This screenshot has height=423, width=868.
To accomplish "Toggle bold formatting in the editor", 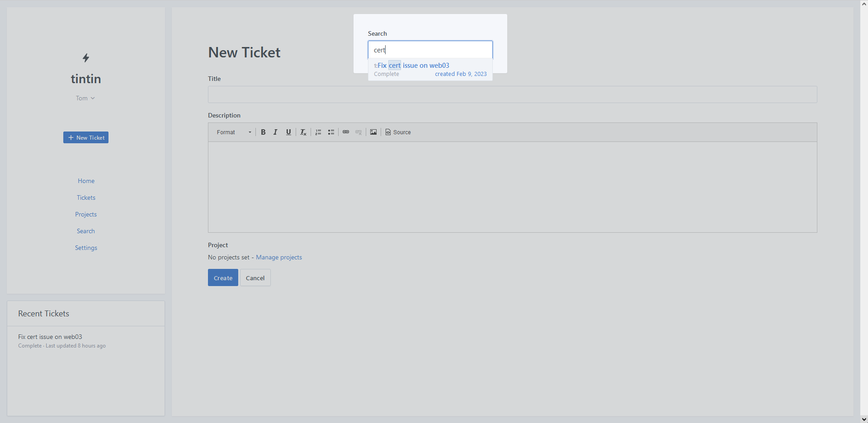I will (263, 132).
